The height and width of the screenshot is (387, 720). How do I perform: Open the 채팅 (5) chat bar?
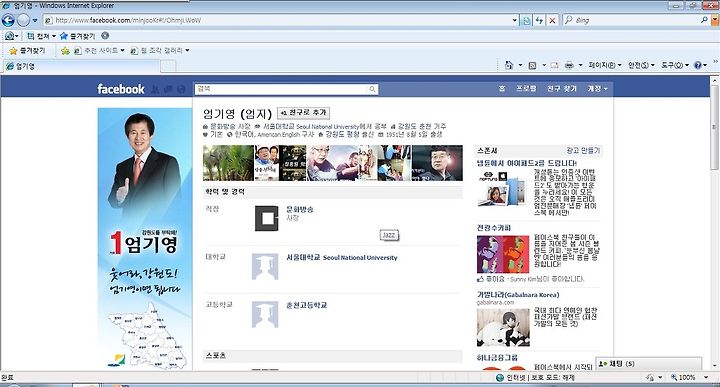click(x=648, y=364)
